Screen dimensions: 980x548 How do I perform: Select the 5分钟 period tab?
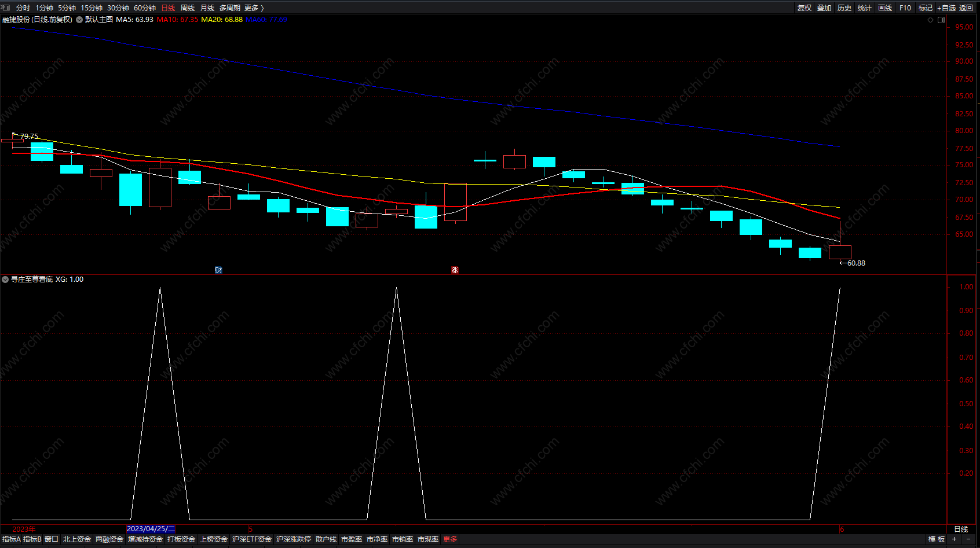tap(67, 8)
